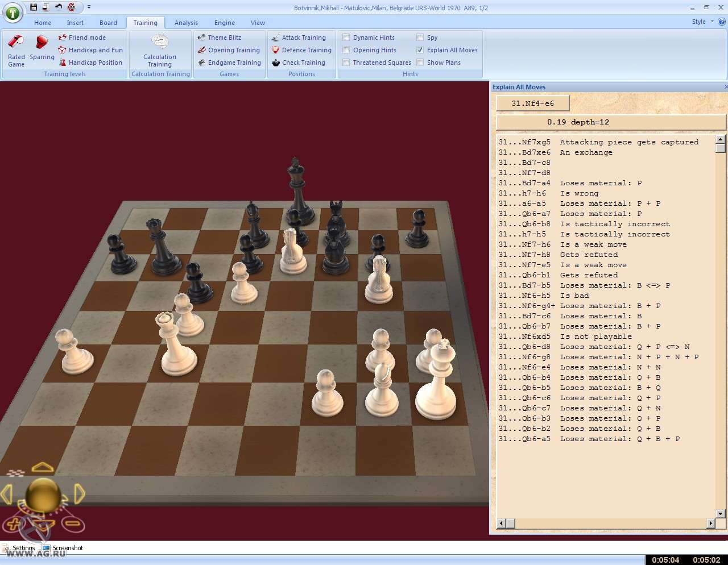
Task: Enable Dynamic Hints checkbox
Action: point(346,38)
